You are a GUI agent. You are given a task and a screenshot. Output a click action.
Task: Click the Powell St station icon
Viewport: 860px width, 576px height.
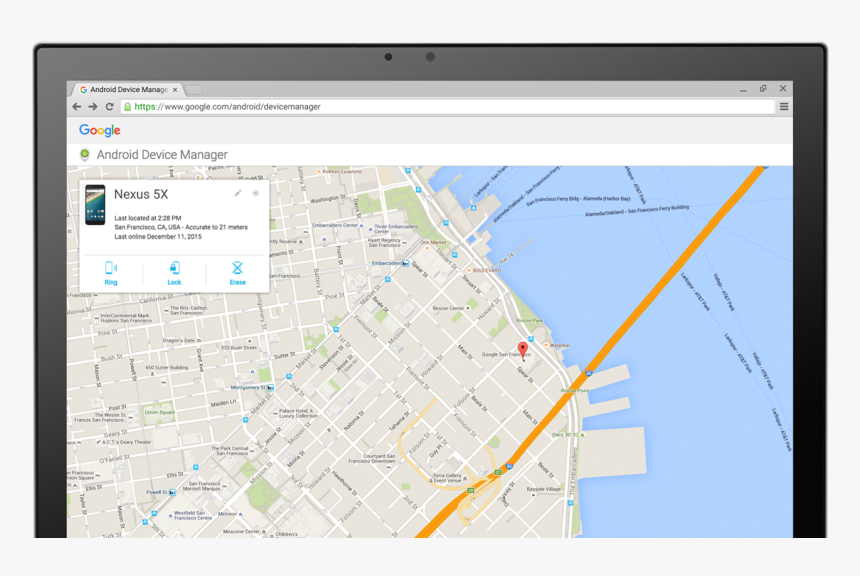coord(172,493)
